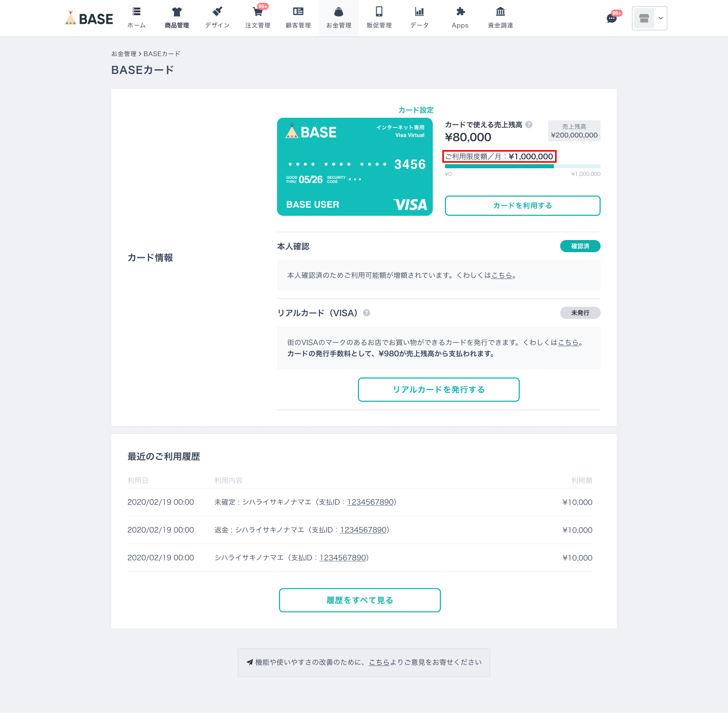
Task: Click the ¥80,000 balance amount
Action: [x=468, y=137]
